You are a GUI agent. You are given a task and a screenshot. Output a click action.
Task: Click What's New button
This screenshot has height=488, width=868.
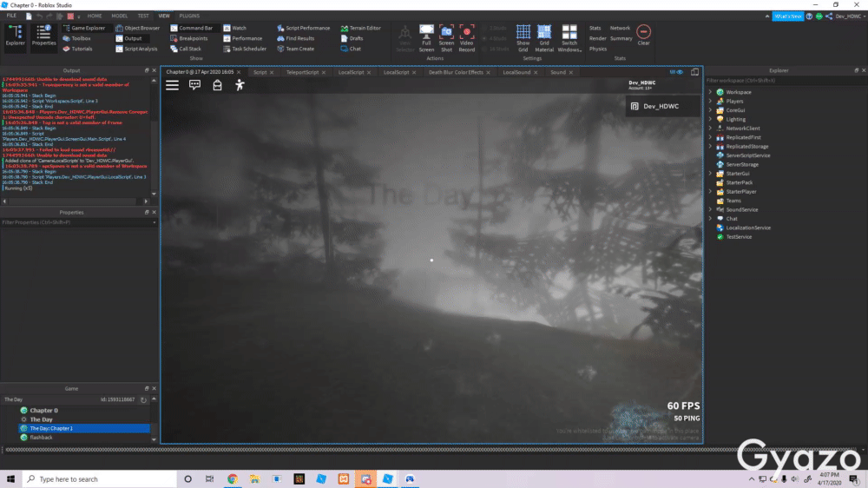point(788,16)
